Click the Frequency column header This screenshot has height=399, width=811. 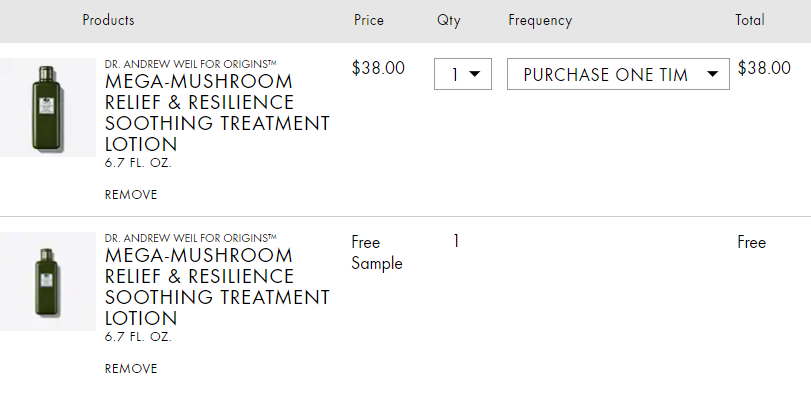coord(540,20)
